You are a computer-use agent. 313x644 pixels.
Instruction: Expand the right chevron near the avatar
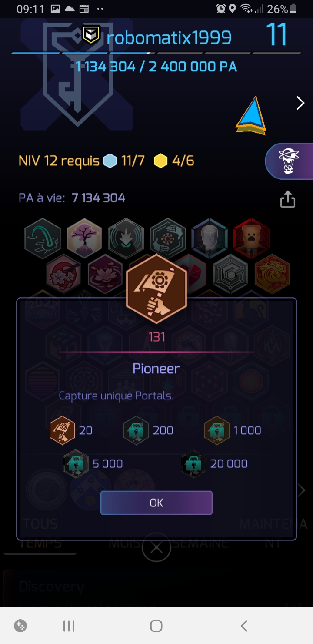coord(300,103)
